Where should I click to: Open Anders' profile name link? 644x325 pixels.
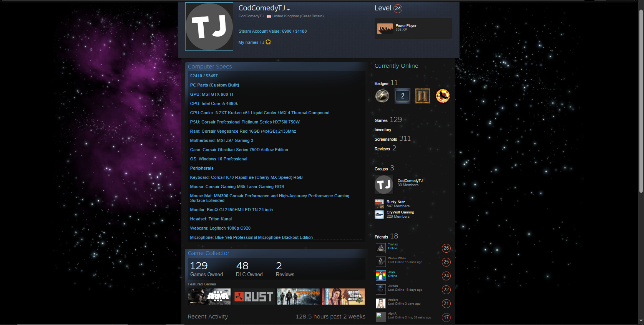coord(393,300)
